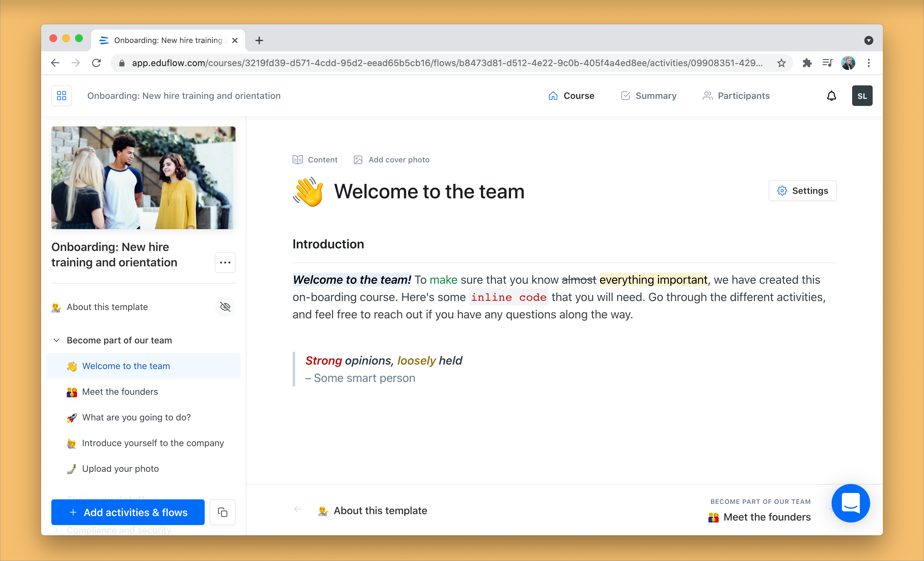The height and width of the screenshot is (561, 924).
Task: Go to next Meet the founders link
Action: (x=760, y=517)
